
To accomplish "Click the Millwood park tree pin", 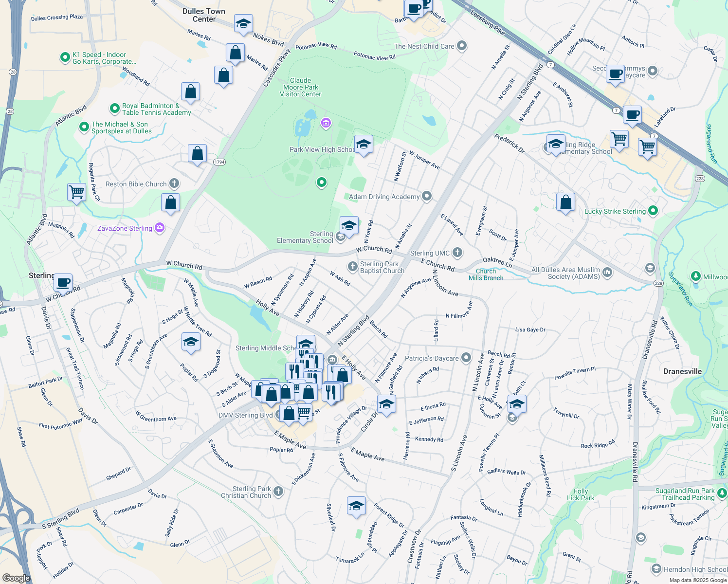I will pyautogui.click(x=695, y=276).
